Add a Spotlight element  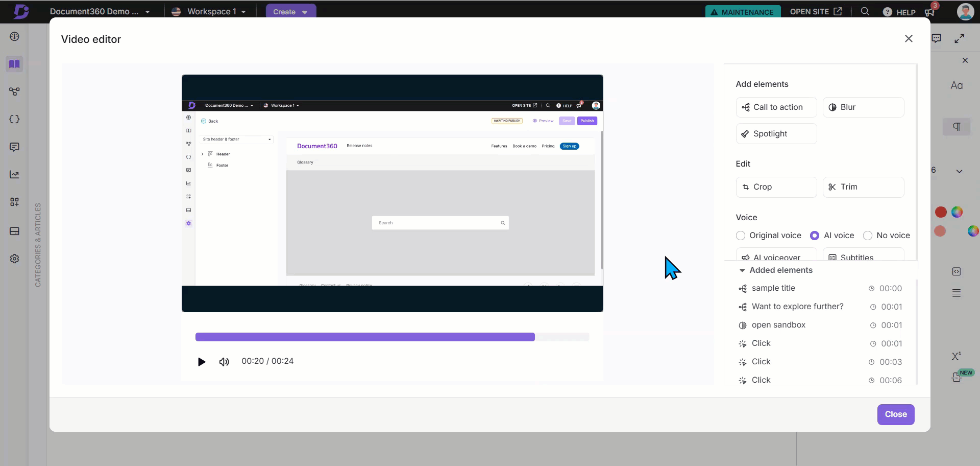[x=776, y=134]
